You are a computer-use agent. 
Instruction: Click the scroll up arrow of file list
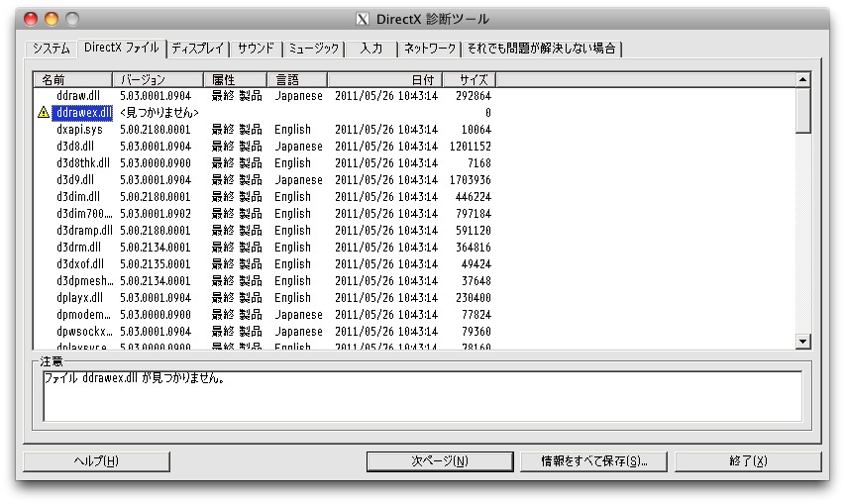point(803,79)
